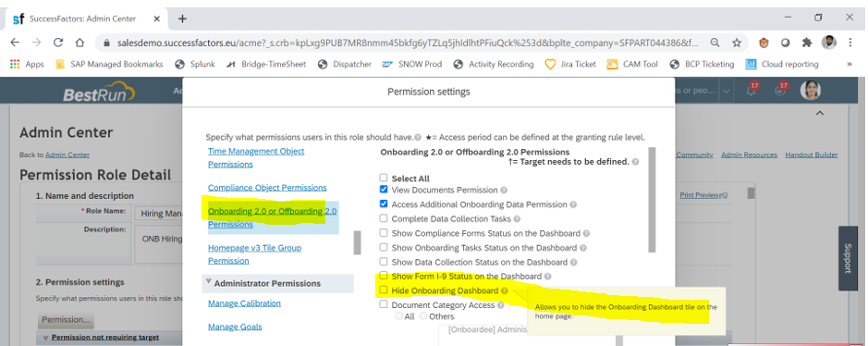Click help icon beside View Documents Permission

click(504, 190)
